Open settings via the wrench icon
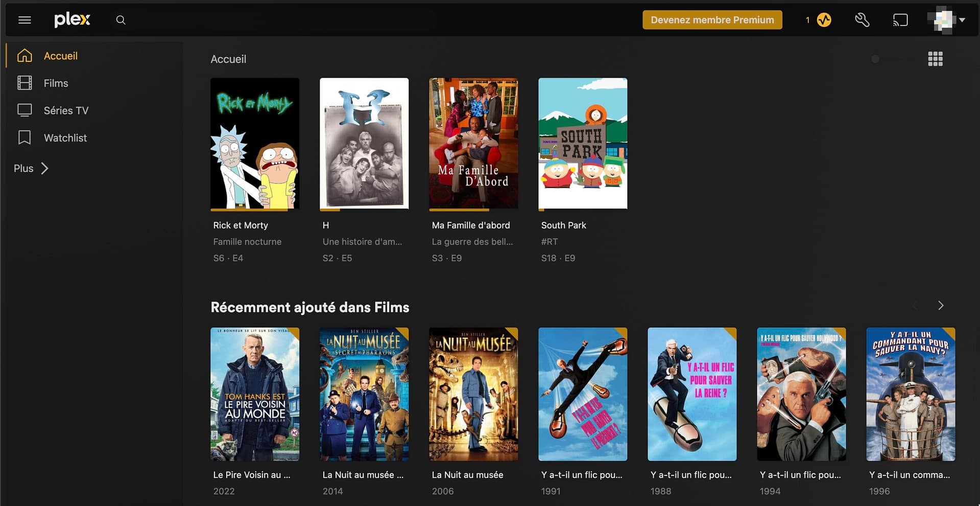This screenshot has height=506, width=980. coord(862,20)
